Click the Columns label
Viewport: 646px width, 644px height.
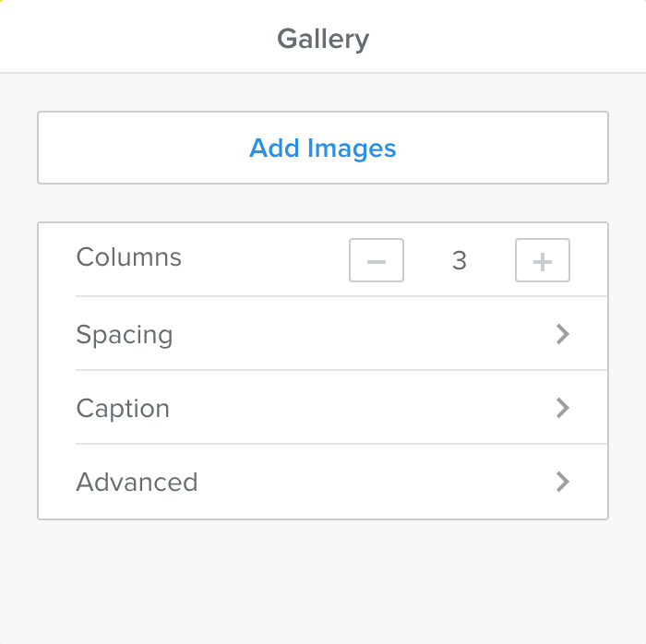(x=128, y=257)
